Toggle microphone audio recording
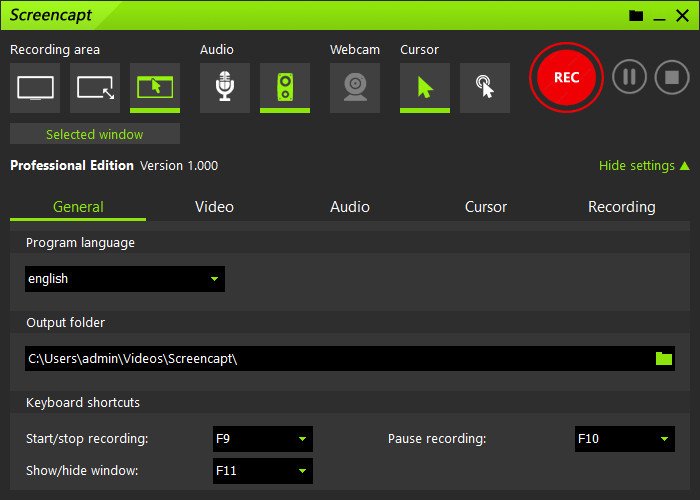700x500 pixels. coord(225,87)
